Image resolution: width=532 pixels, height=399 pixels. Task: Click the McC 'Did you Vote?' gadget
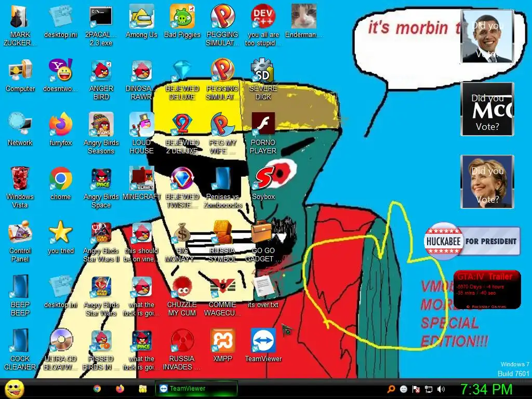point(487,109)
